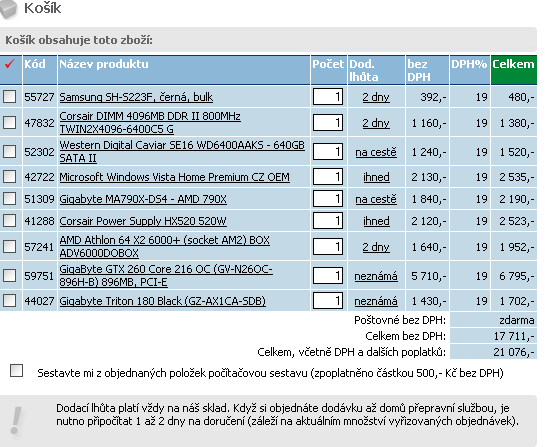
Task: Open Gigabyte MA790X-DS4 - AMD 790X link
Action: click(143, 199)
